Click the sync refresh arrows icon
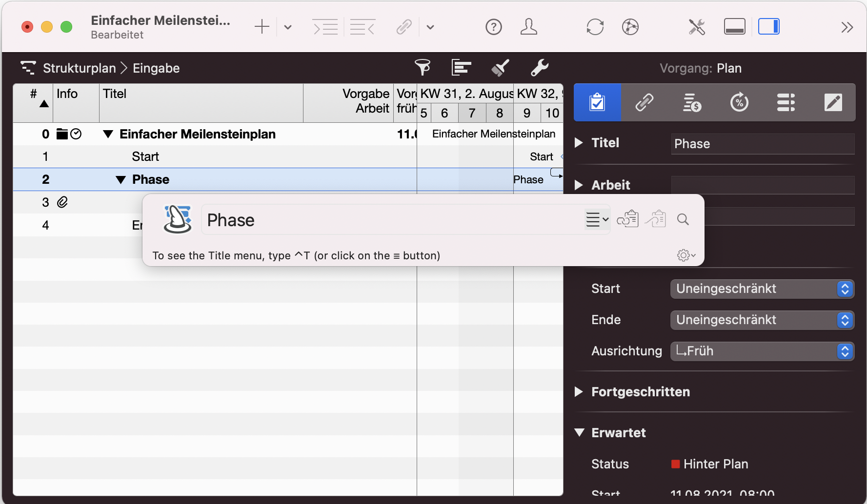Image resolution: width=867 pixels, height=504 pixels. (x=595, y=27)
